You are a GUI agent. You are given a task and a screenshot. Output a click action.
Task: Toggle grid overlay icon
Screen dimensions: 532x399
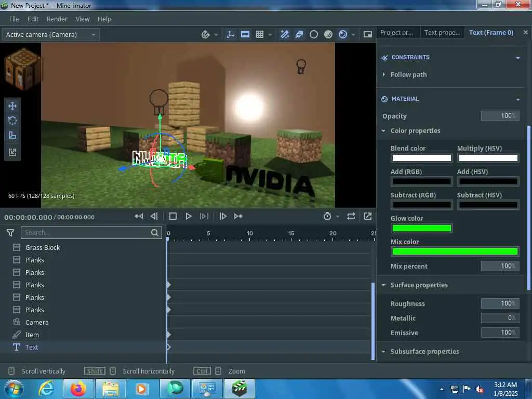pyautogui.click(x=260, y=34)
